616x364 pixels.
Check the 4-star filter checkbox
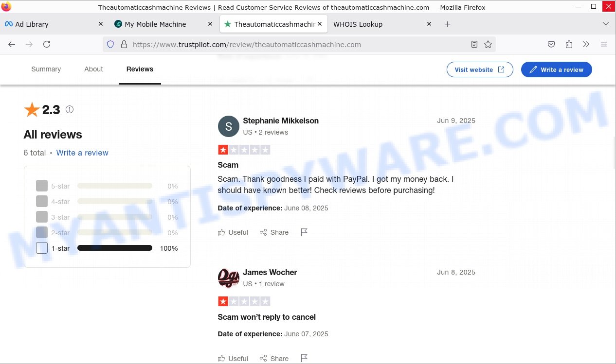coord(42,201)
